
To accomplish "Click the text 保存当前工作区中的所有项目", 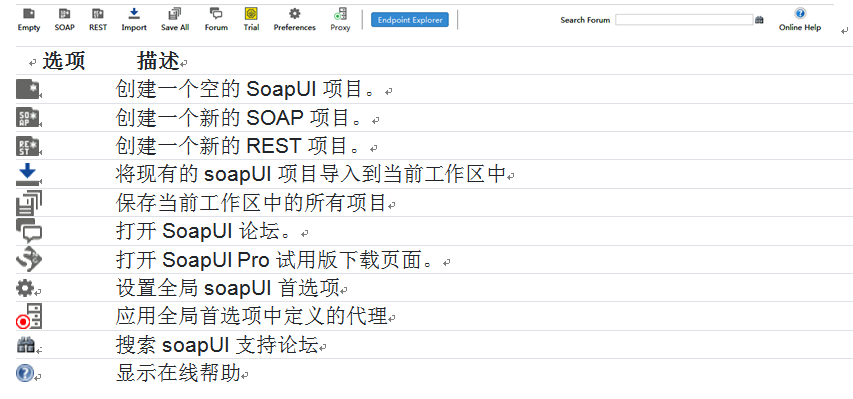I will 251,203.
